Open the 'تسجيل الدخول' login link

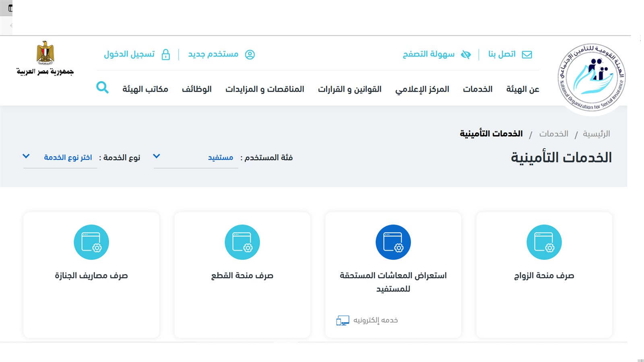tap(130, 54)
